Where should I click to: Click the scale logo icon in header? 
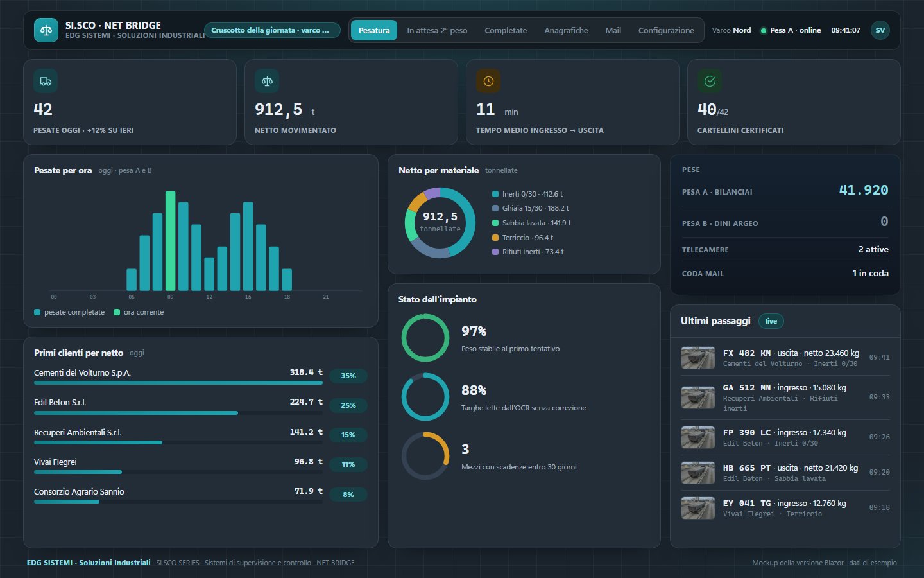46,30
